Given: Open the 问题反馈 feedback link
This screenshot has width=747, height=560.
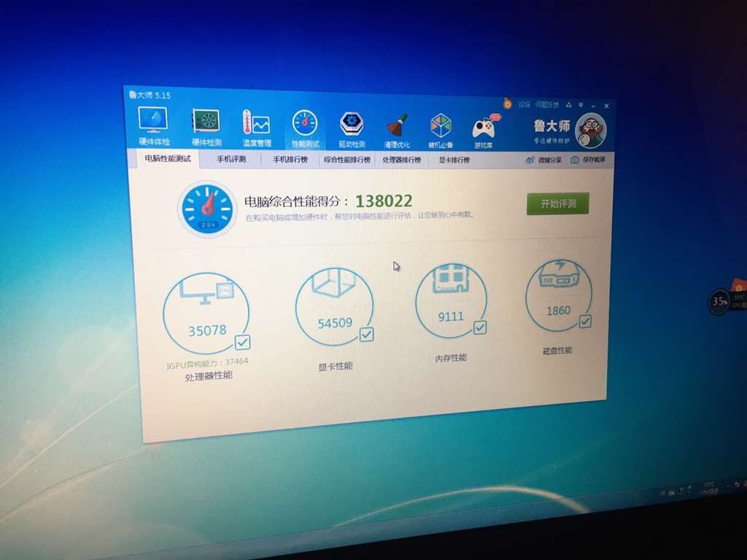Looking at the screenshot, I should (x=546, y=104).
